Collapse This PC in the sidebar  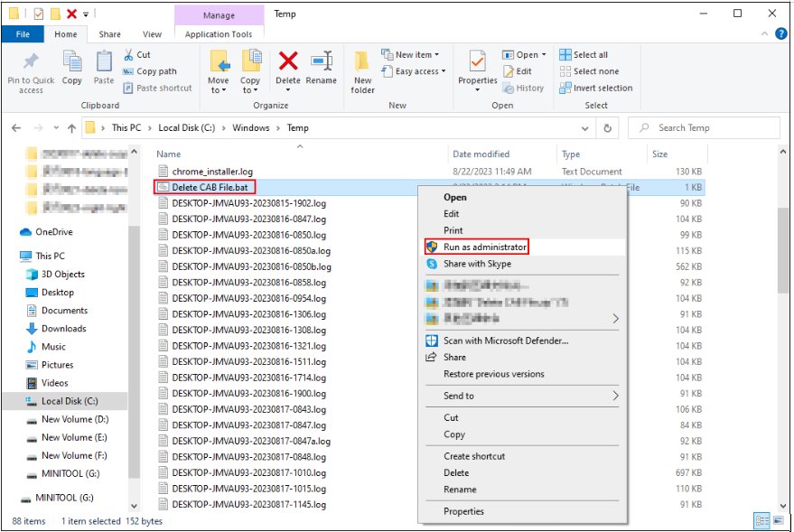click(16, 257)
